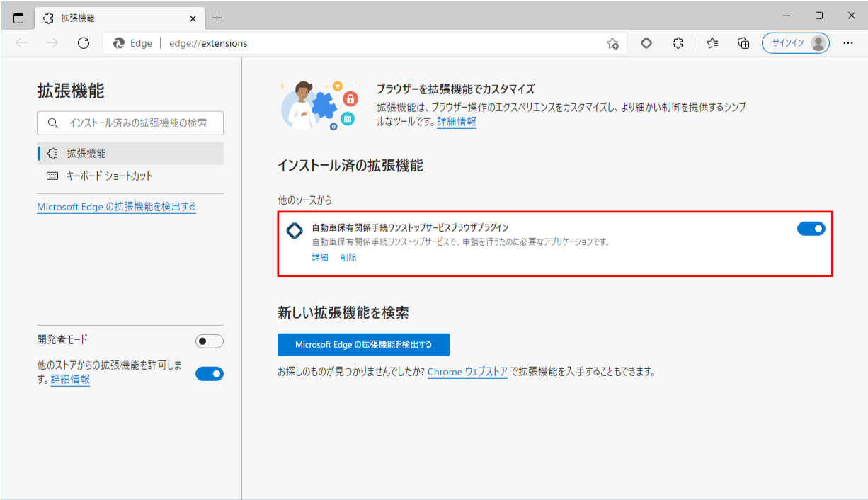Image resolution: width=868 pixels, height=500 pixels.
Task: Focus the インストール済みの拡張機能の検索 field
Action: tap(130, 123)
